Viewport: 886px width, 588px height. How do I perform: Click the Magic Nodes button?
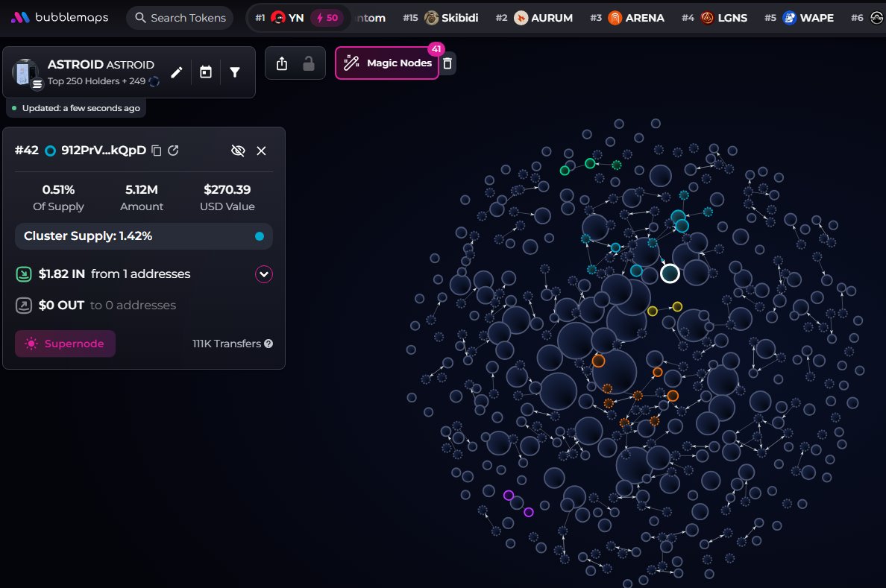coord(387,63)
